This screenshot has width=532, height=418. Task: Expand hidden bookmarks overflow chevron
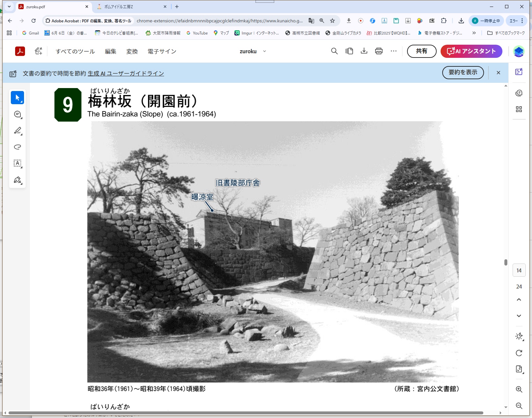pyautogui.click(x=474, y=33)
